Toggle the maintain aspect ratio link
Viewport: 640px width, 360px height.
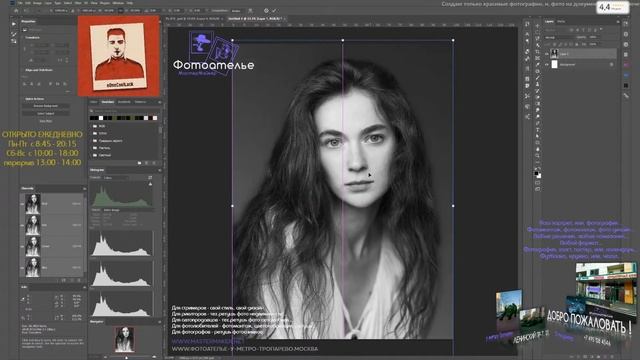(121, 11)
